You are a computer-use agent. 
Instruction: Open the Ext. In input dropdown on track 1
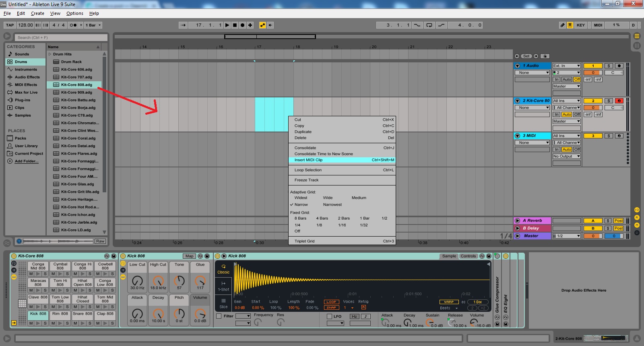click(x=566, y=66)
